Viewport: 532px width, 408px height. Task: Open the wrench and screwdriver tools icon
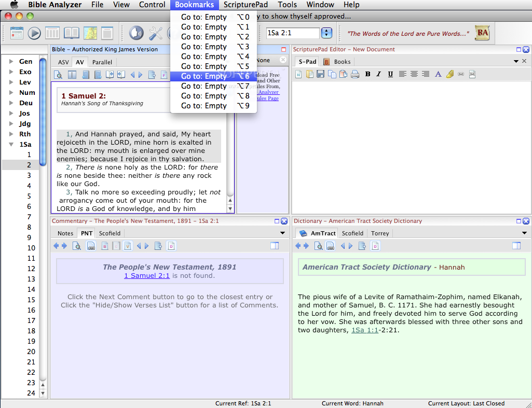[x=155, y=33]
